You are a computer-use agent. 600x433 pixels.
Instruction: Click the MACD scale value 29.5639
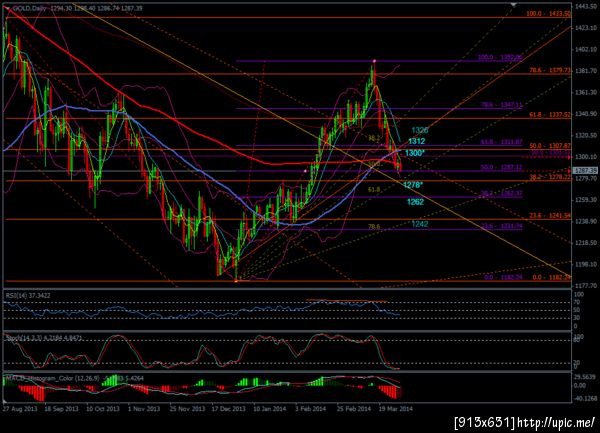coord(585,376)
